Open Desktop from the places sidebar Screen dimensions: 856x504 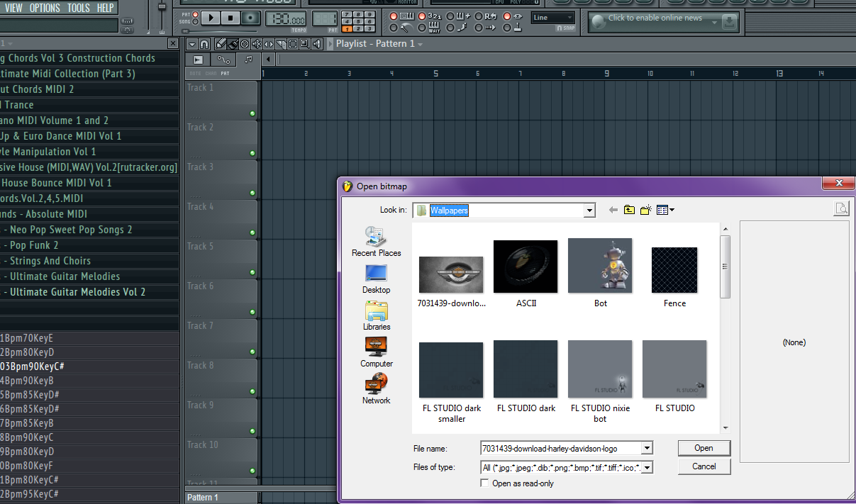click(376, 279)
